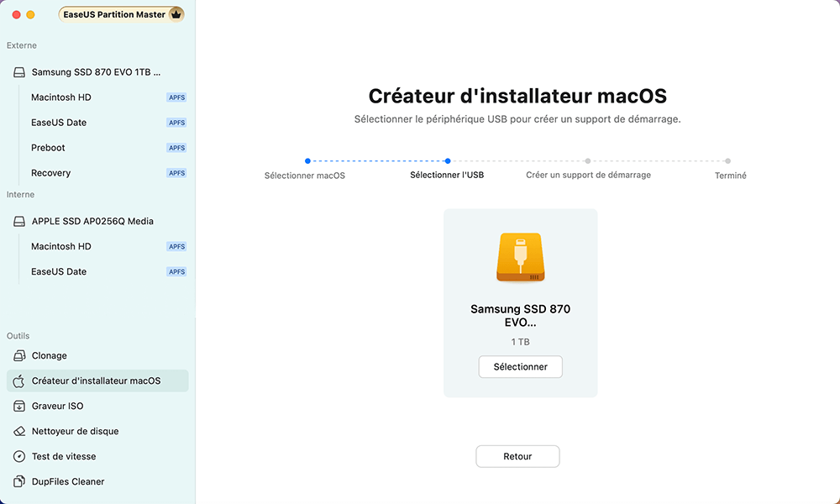This screenshot has height=504, width=840.
Task: Select the Recovery partition in the sidebar
Action: pos(50,172)
